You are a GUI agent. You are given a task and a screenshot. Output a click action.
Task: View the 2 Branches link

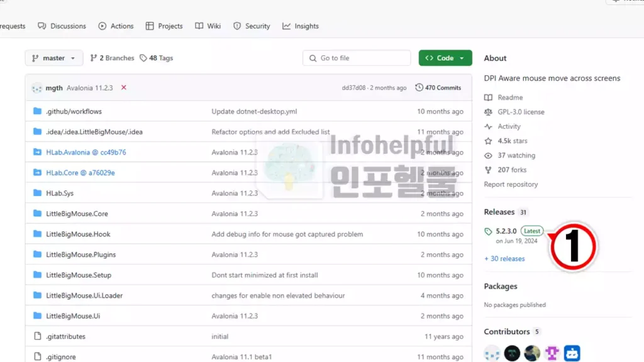point(112,58)
